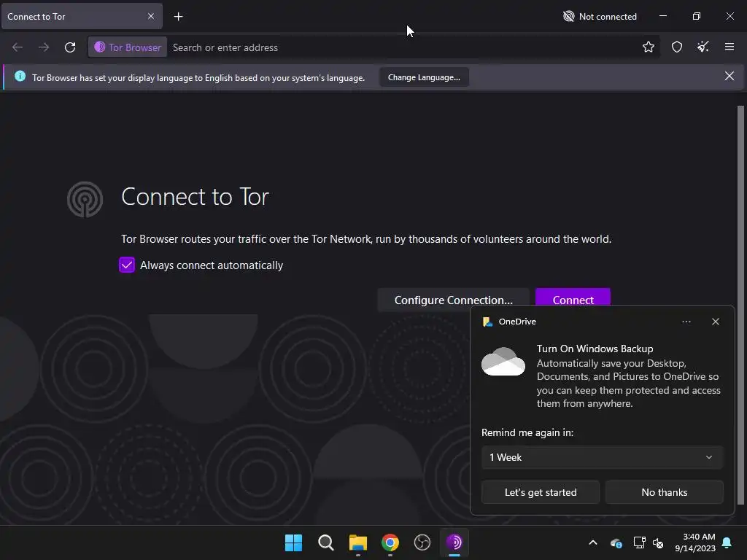This screenshot has height=560, width=747.
Task: Click No thanks in OneDrive popup
Action: (664, 492)
